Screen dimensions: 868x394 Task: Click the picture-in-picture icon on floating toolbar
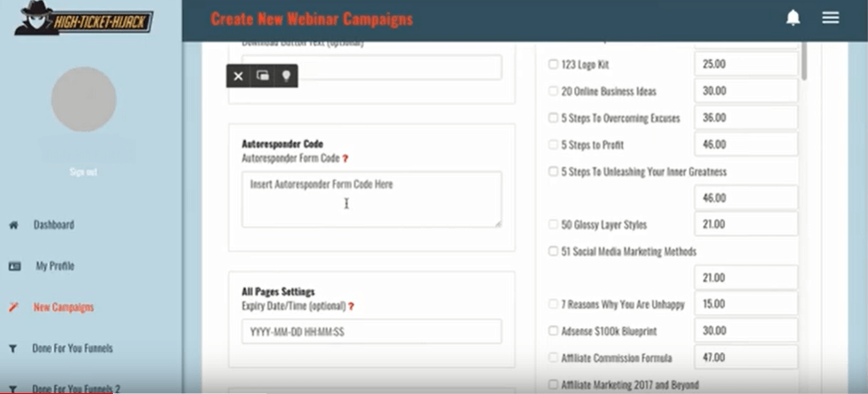coord(262,76)
